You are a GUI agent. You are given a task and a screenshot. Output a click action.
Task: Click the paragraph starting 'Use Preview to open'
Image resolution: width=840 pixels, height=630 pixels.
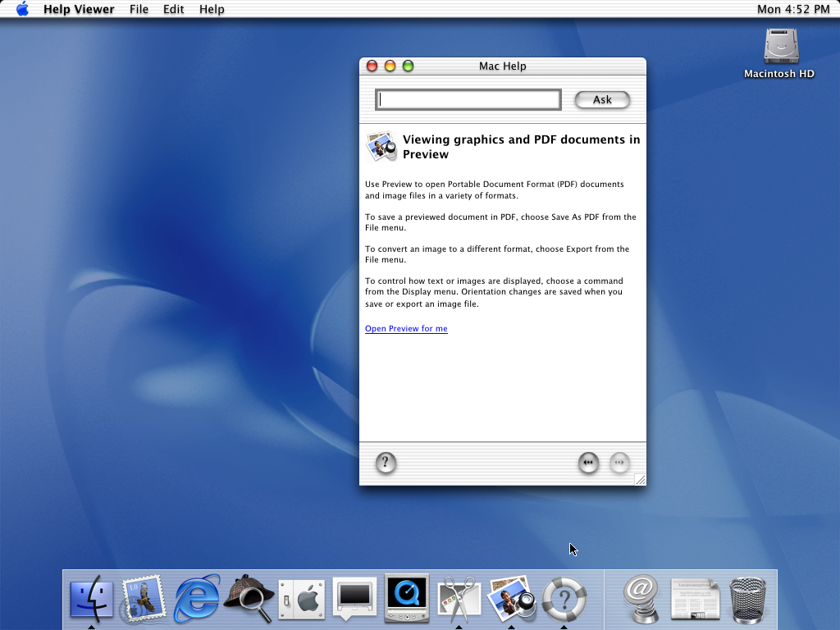click(x=495, y=189)
